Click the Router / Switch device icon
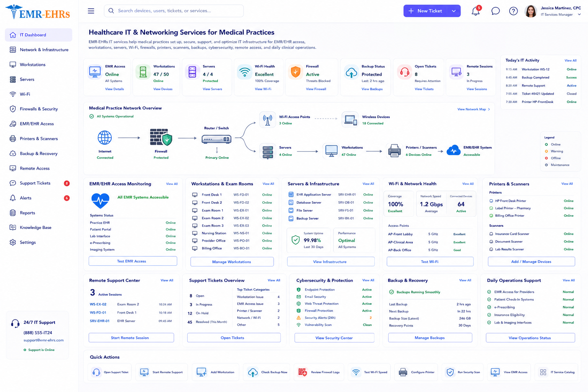This screenshot has height=392, width=588. point(217,139)
